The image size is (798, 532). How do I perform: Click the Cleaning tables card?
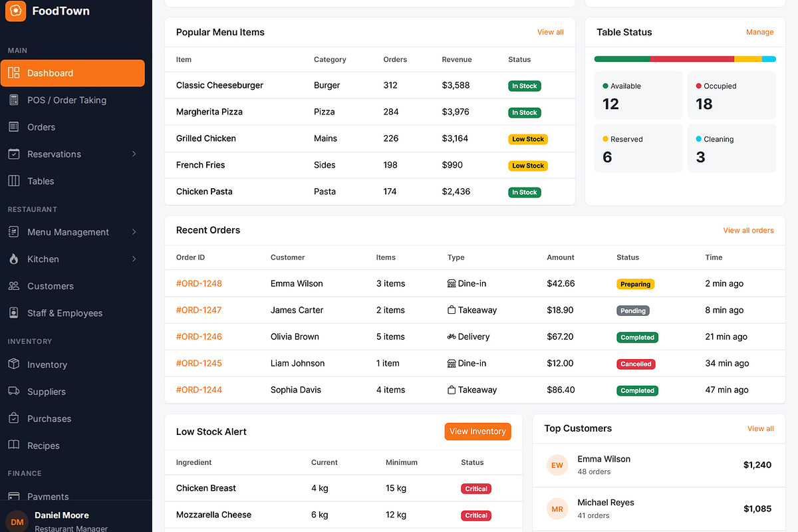pyautogui.click(x=731, y=148)
